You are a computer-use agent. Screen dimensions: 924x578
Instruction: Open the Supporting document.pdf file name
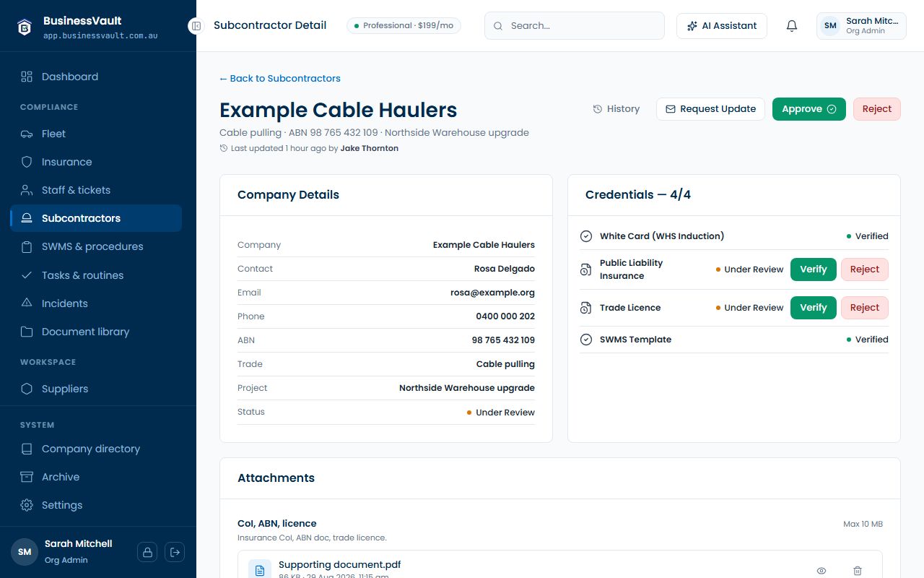pos(340,564)
